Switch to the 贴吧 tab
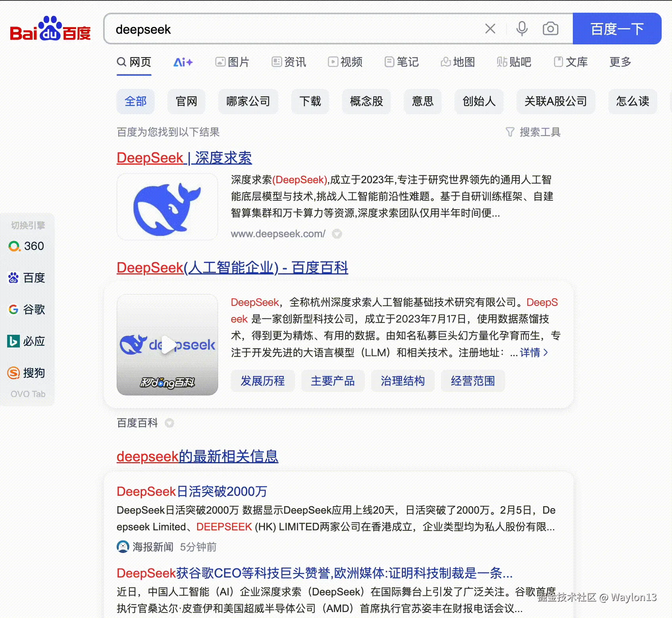Screen dimensions: 672x618 point(514,62)
